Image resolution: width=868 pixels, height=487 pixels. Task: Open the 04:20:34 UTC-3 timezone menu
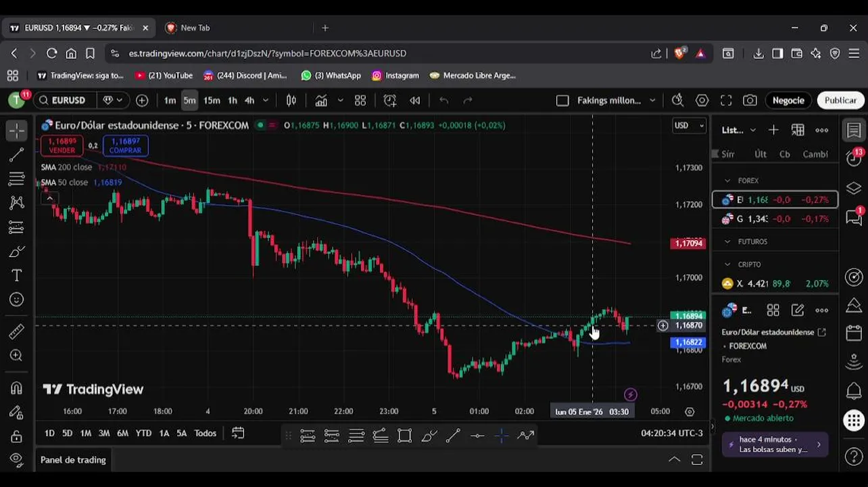point(672,433)
